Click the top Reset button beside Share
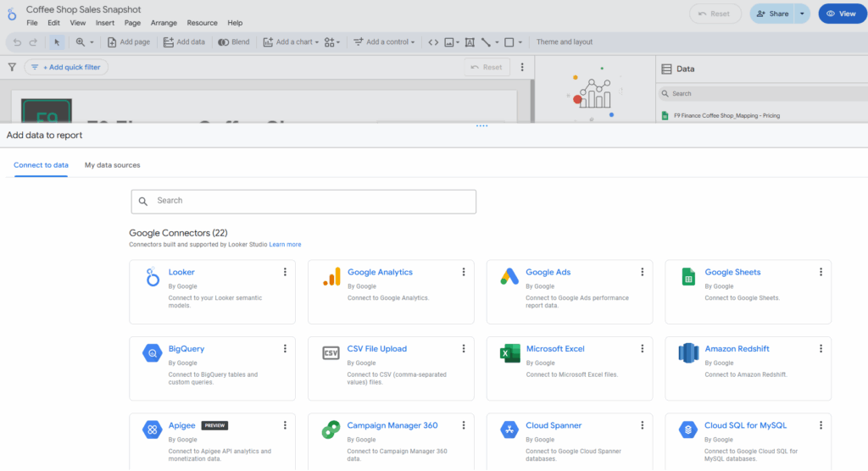The height and width of the screenshot is (471, 868). pos(715,14)
